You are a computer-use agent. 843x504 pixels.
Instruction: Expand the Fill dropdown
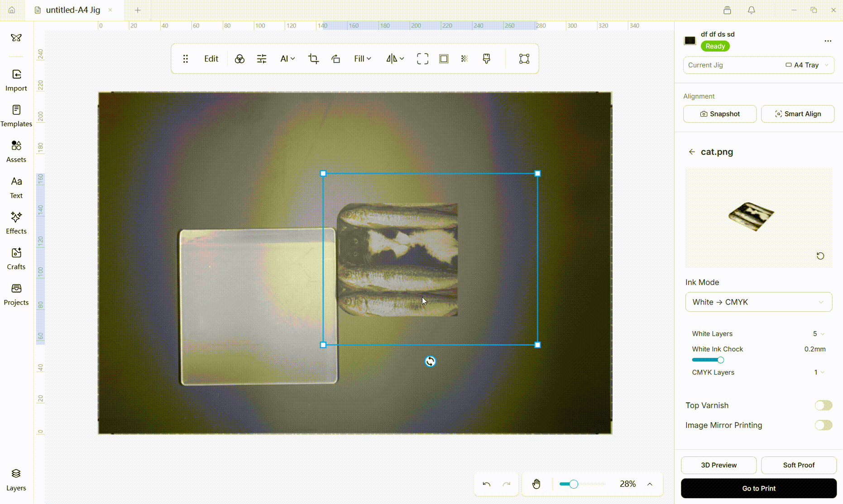(363, 59)
